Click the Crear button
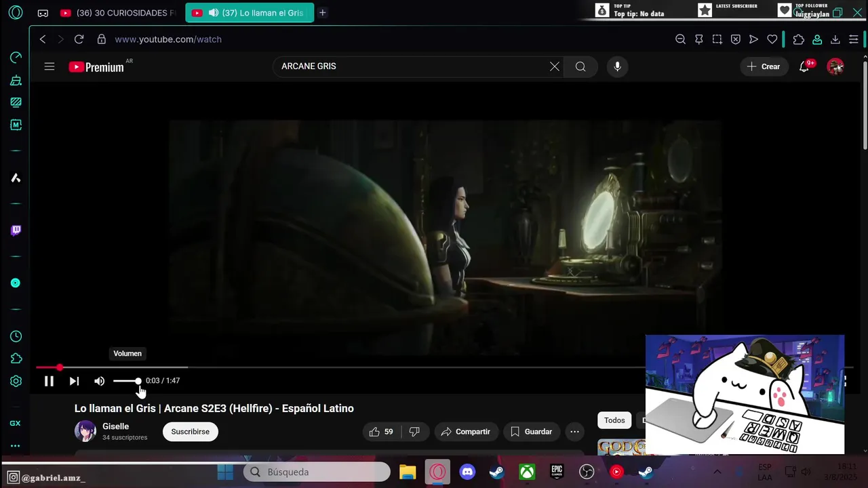868x488 pixels. [x=764, y=66]
